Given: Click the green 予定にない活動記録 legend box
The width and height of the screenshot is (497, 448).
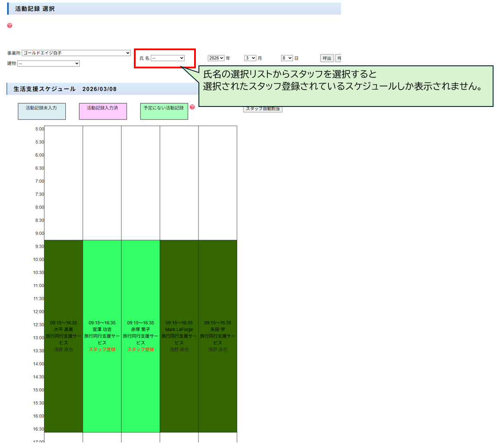Looking at the screenshot, I should (x=164, y=111).
